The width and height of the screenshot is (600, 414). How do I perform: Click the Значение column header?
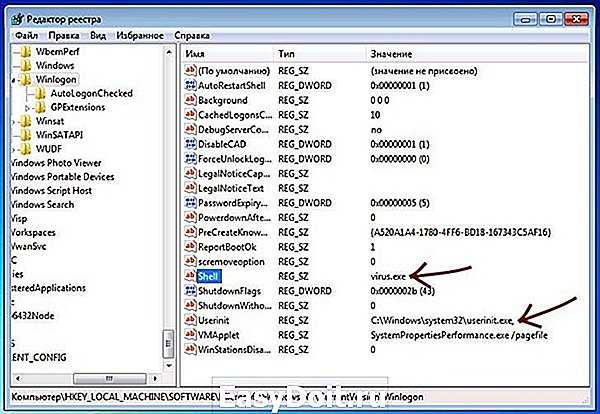[x=476, y=54]
